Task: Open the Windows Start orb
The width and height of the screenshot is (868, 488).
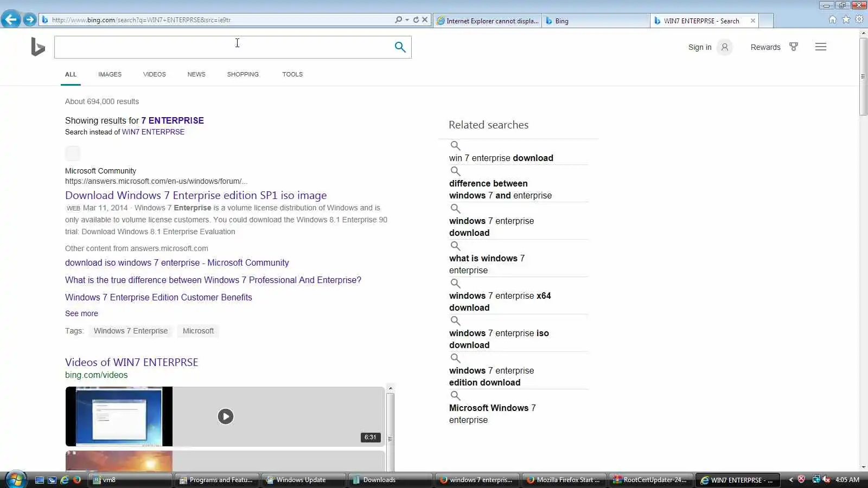Action: 15,479
